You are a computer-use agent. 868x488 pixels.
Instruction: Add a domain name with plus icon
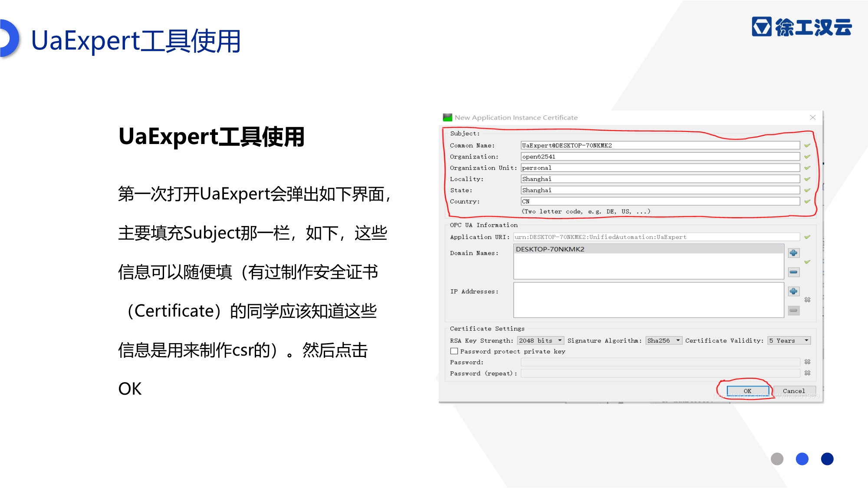793,253
